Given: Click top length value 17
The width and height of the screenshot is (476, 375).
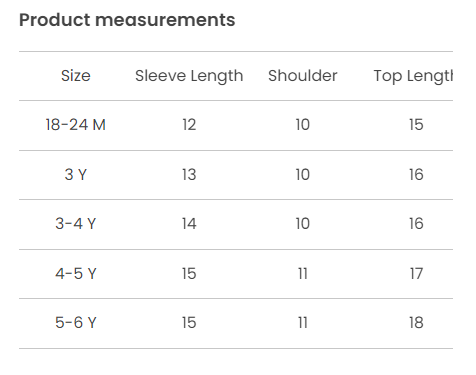Looking at the screenshot, I should [416, 274].
